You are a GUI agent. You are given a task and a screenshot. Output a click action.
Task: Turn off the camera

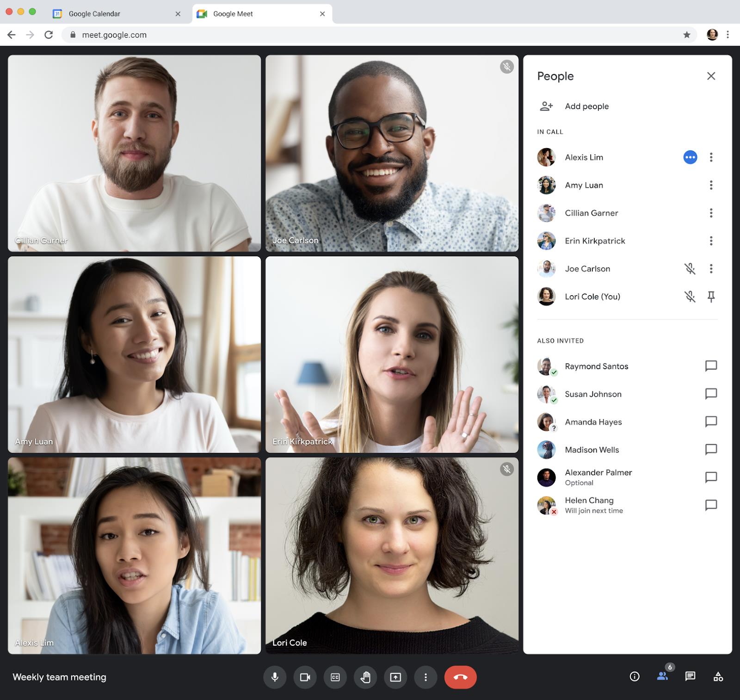click(305, 677)
